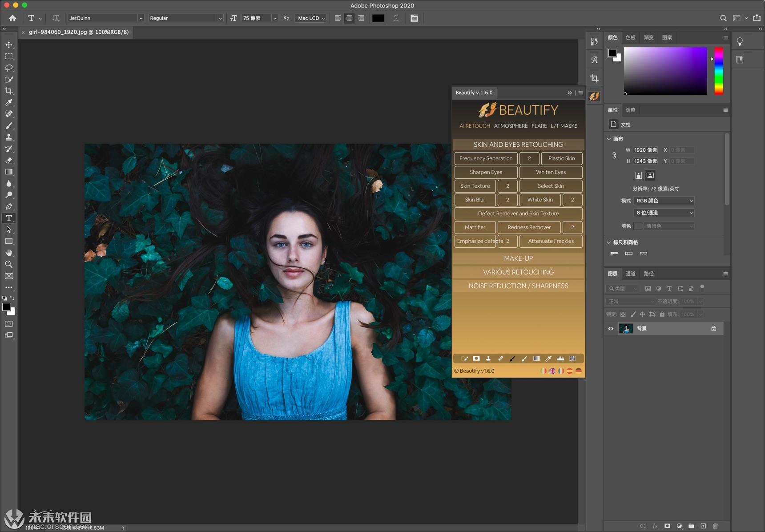Click the create new layer icon
Image resolution: width=765 pixels, height=532 pixels.
703,526
